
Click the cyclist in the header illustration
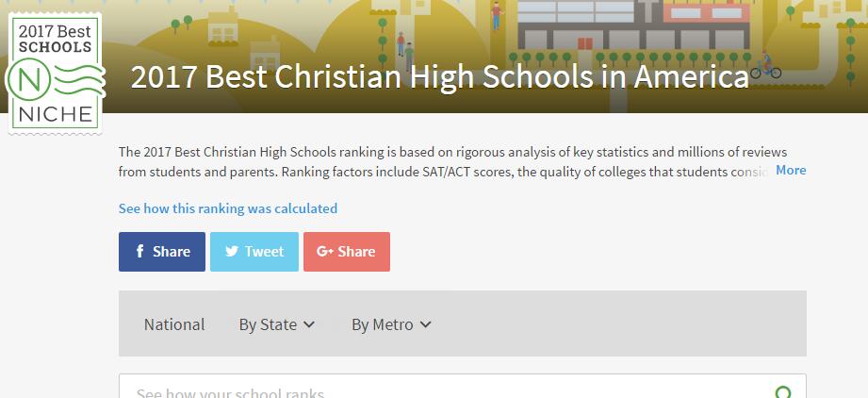pos(765,65)
